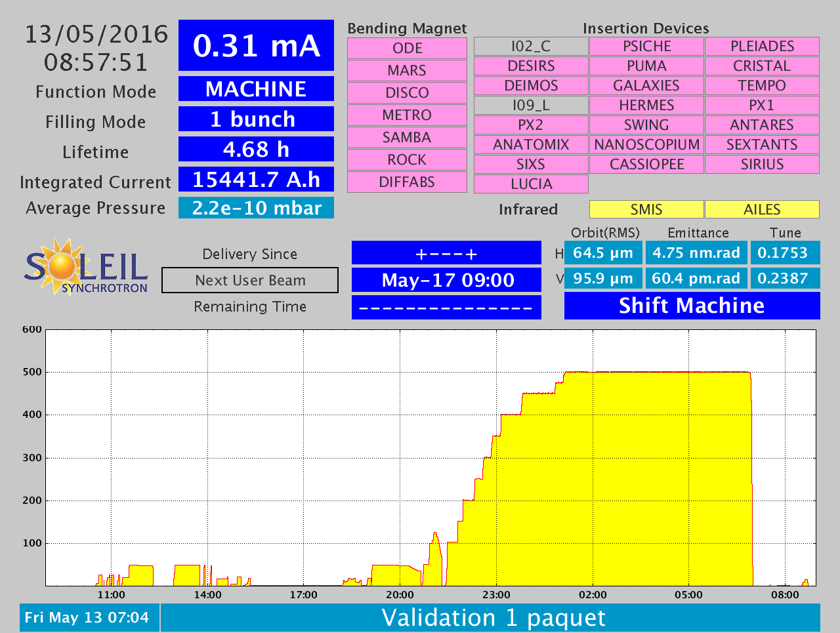Click the clock time 08:57:51
This screenshot has height=633, width=840.
[96, 62]
